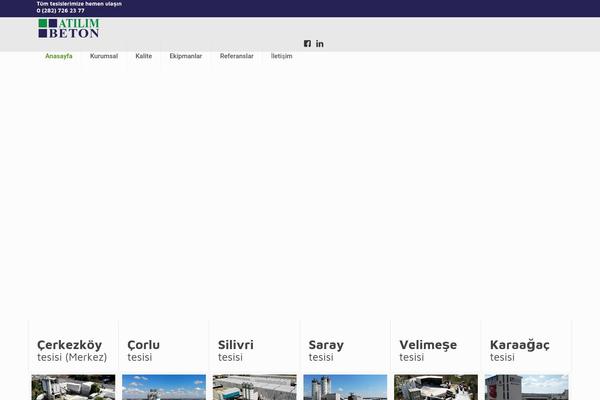
Task: Open Çorlu tesisi heading
Action: (x=143, y=350)
